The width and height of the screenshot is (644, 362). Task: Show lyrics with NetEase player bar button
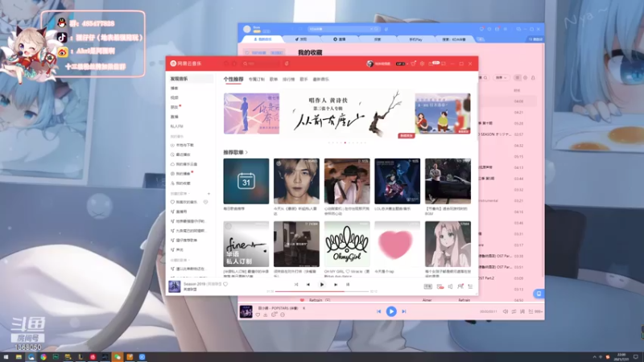click(348, 285)
